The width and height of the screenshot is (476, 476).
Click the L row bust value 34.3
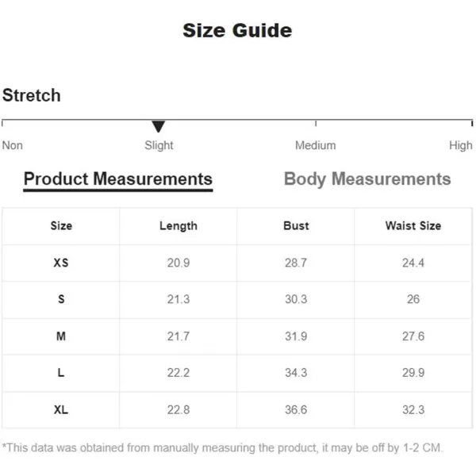pos(296,373)
